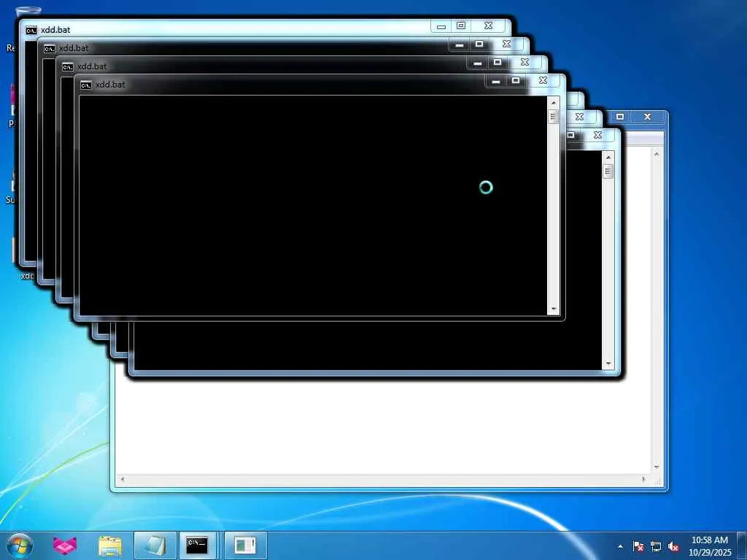Maximize the front xdd.bat window
The image size is (747, 560).
click(516, 80)
